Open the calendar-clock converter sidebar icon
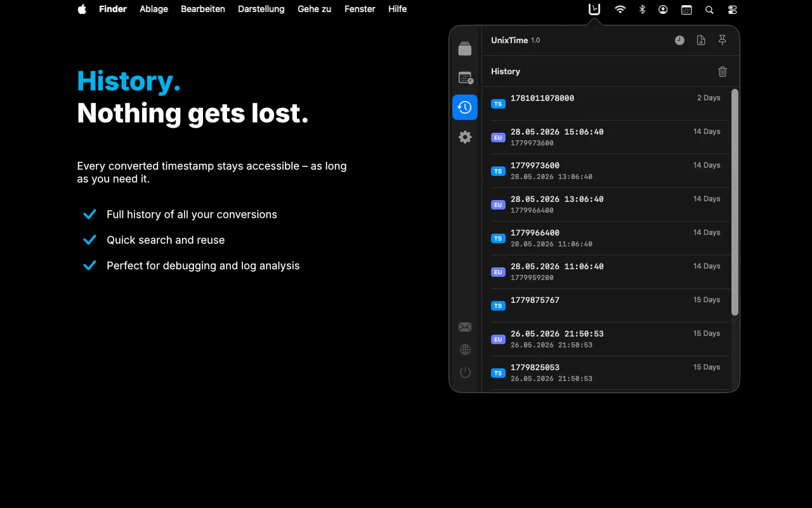This screenshot has height=508, width=812. [x=465, y=78]
